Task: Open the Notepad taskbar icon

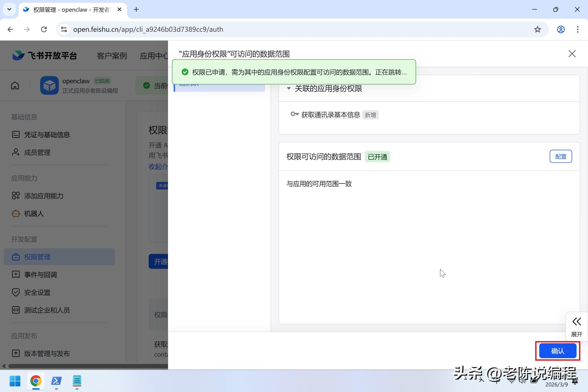Action: (77, 381)
